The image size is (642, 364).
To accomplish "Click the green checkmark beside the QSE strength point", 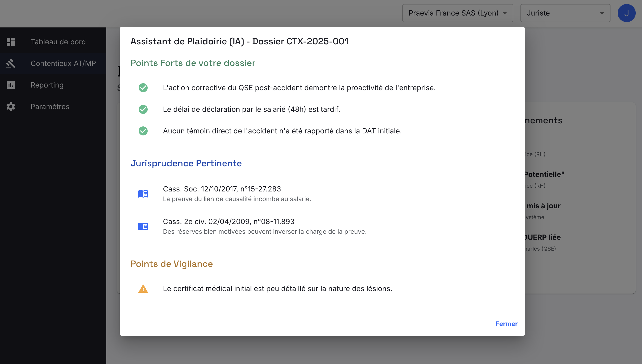I will [x=143, y=88].
